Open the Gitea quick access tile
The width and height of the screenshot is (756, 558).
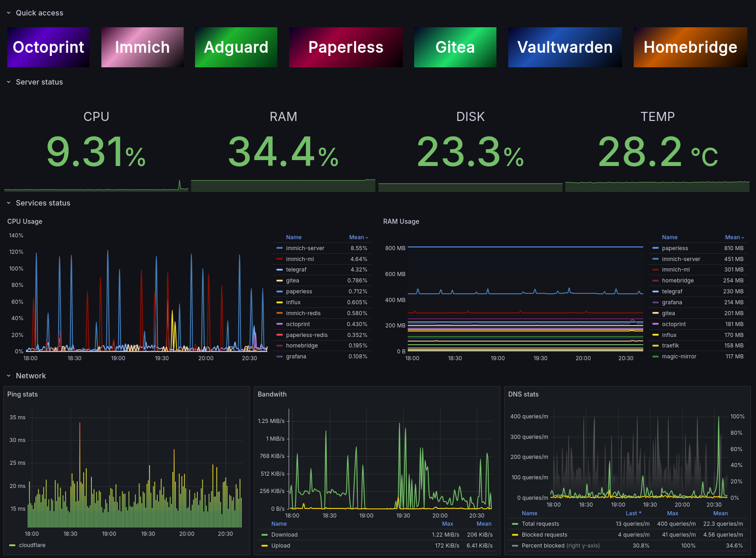(x=455, y=47)
